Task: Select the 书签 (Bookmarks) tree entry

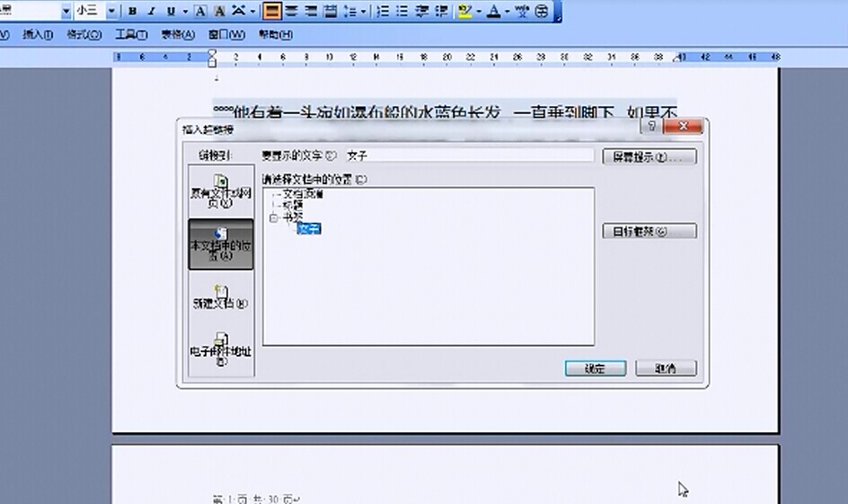Action: pyautogui.click(x=293, y=217)
